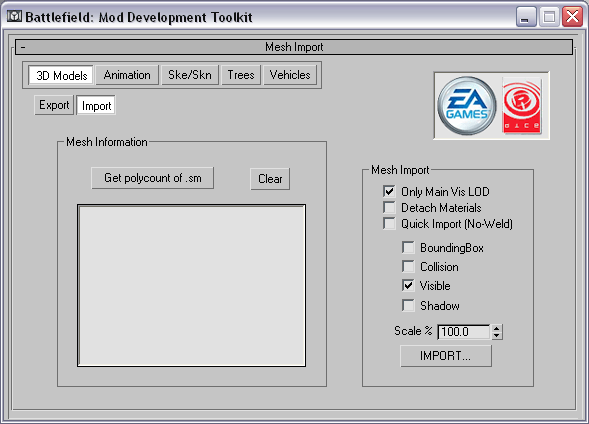Screen dimensions: 589x424
Task: Click Get polycount of .sm button
Action: click(153, 178)
